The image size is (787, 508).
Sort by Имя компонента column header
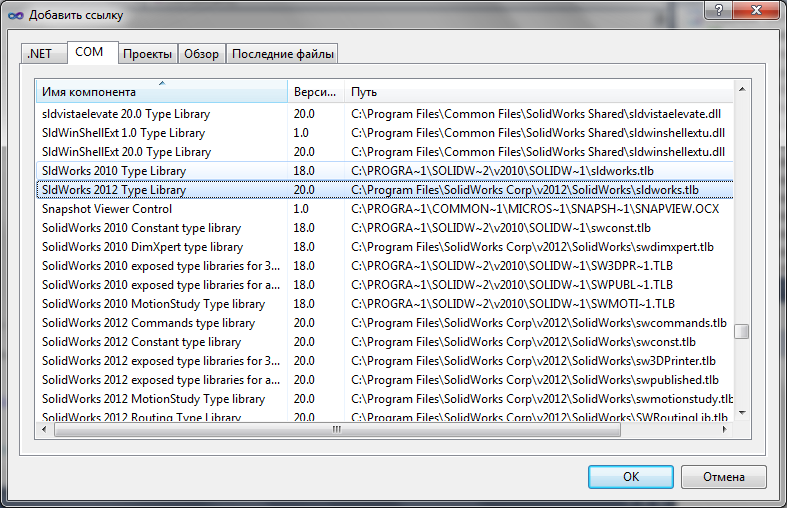162,92
